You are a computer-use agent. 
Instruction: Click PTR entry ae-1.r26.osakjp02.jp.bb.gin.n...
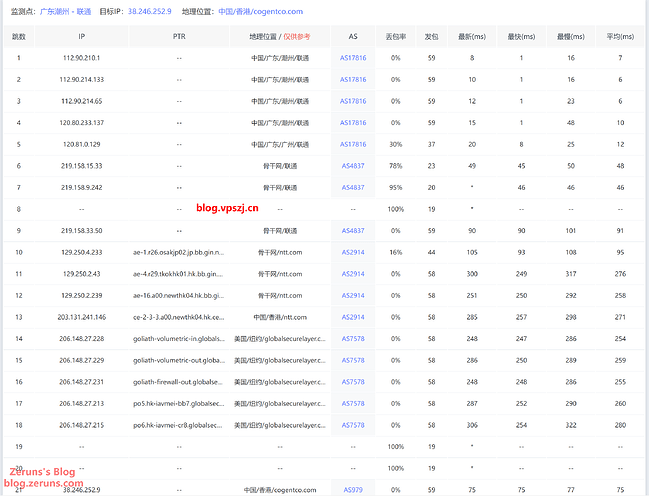tap(178, 252)
